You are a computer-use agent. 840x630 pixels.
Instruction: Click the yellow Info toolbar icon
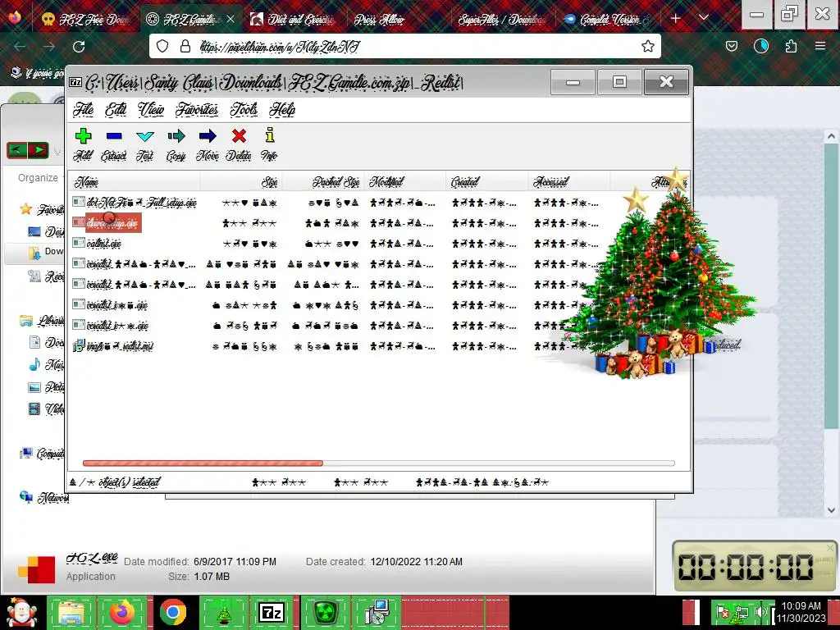pos(269,135)
